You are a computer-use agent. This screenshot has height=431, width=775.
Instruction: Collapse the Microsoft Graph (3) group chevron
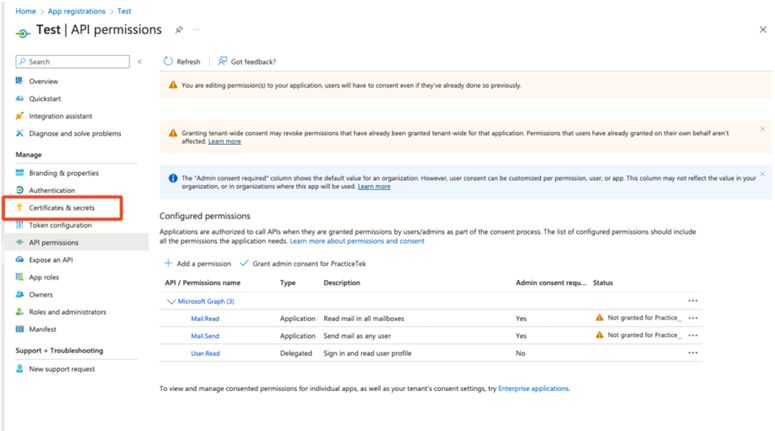tap(172, 301)
